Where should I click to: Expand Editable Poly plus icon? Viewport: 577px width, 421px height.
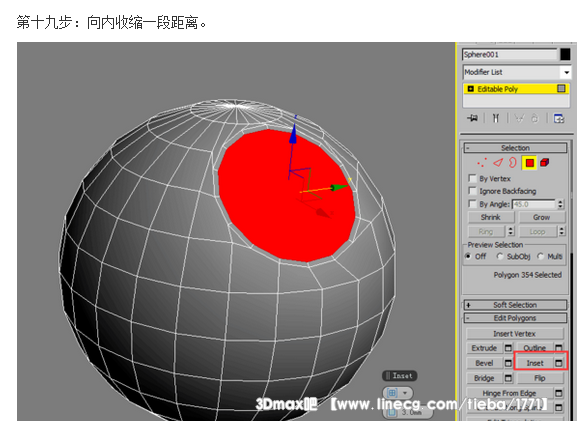tap(470, 89)
